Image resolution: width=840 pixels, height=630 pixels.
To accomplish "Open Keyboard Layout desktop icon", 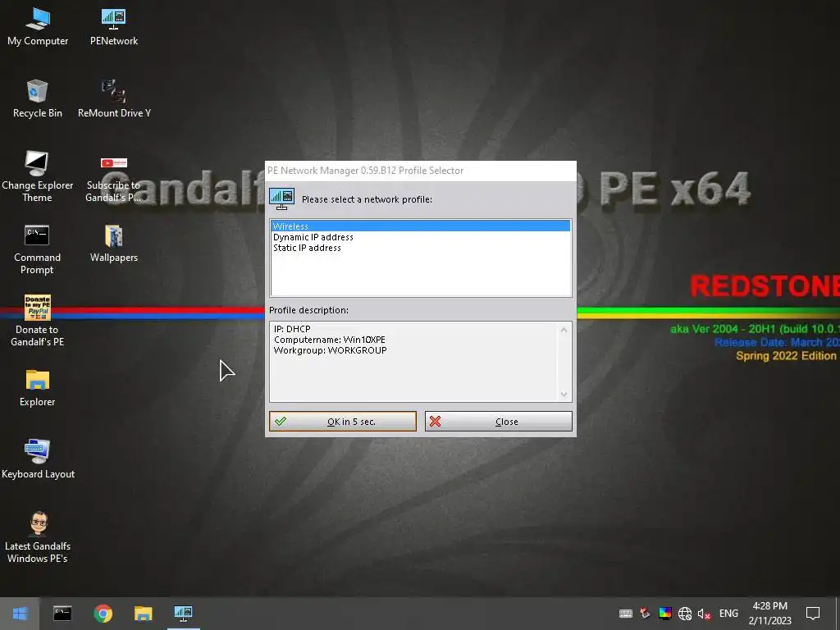I will (x=38, y=459).
